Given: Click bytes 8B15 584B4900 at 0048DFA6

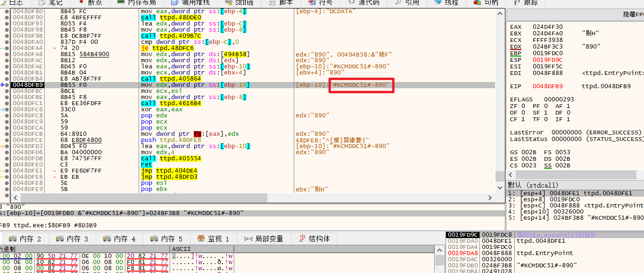Looking at the screenshot, I should (85, 54).
